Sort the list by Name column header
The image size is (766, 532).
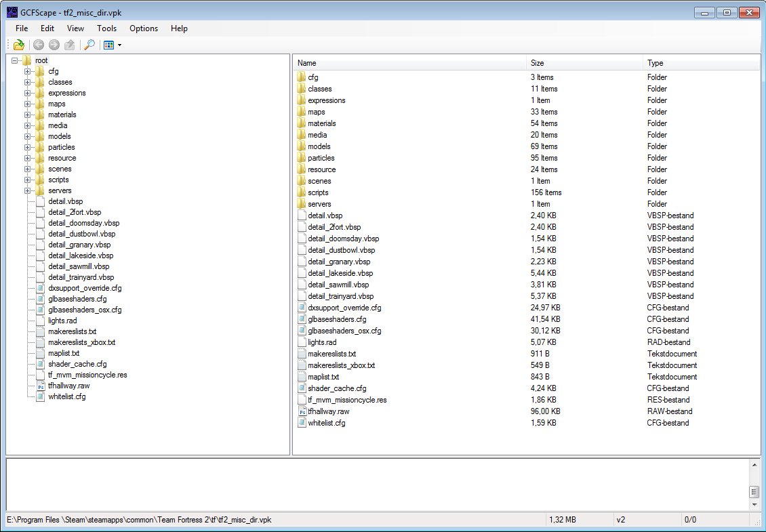[410, 63]
